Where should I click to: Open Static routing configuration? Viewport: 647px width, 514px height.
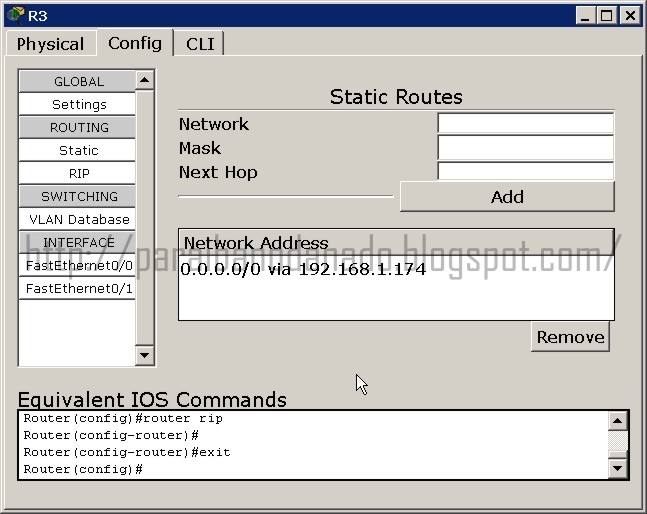coord(77,150)
